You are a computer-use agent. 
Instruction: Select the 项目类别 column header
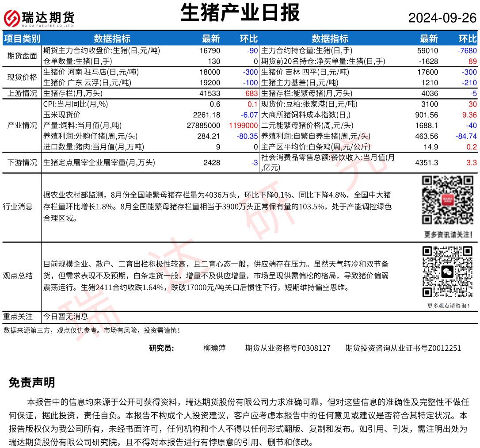click(22, 38)
